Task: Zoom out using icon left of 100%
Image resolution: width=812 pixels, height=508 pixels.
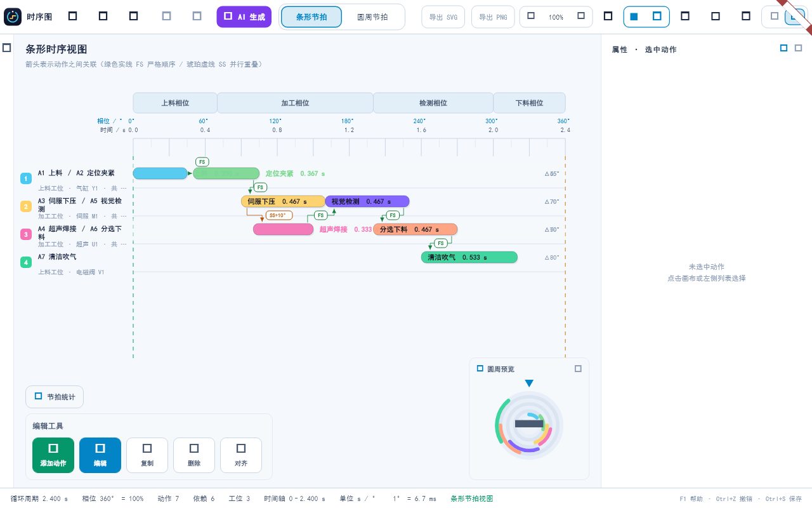Action: coord(531,16)
